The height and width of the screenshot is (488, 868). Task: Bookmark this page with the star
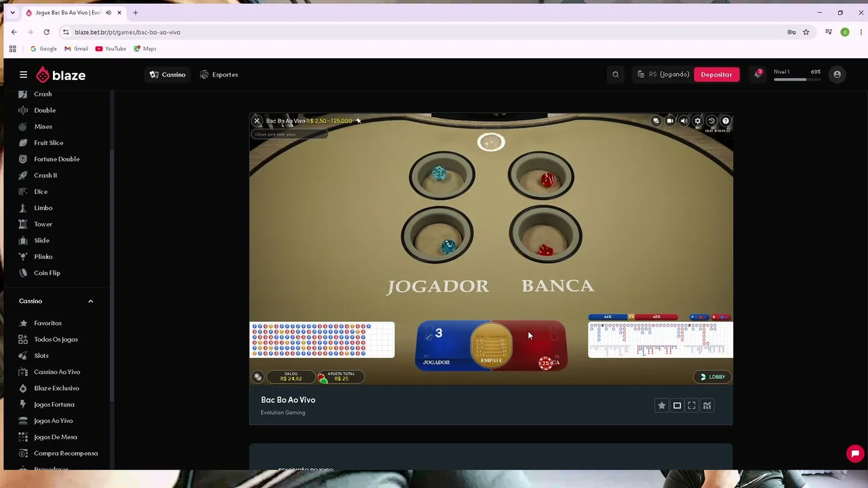806,32
